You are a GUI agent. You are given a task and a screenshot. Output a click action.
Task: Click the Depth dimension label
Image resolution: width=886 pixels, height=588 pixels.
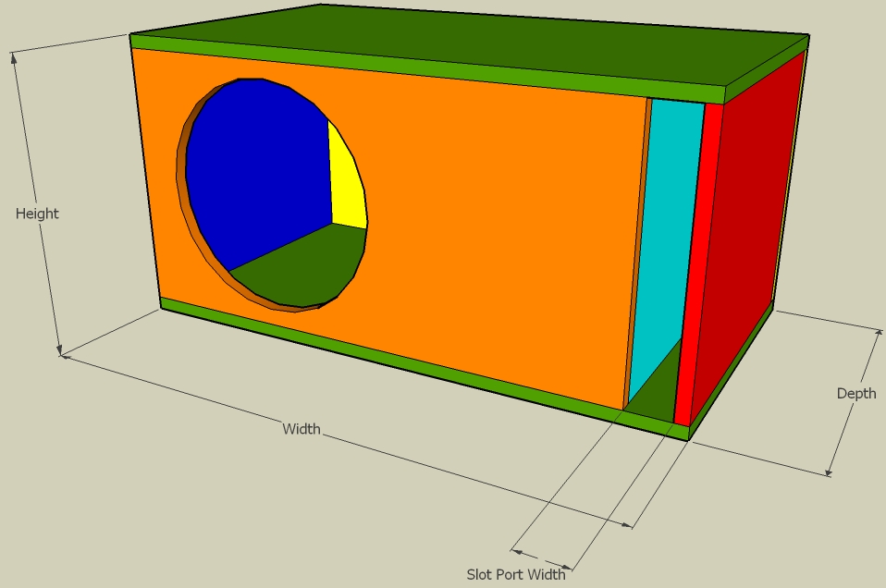tap(855, 393)
